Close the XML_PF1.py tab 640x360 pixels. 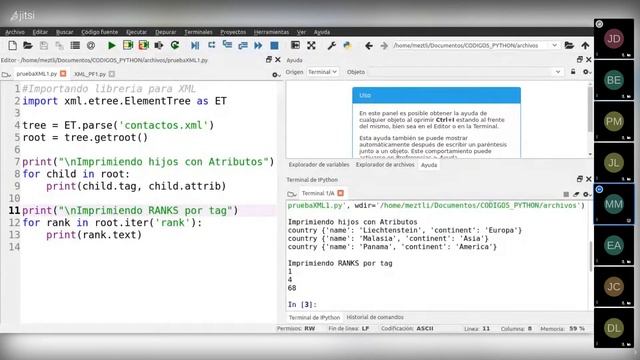(x=111, y=74)
